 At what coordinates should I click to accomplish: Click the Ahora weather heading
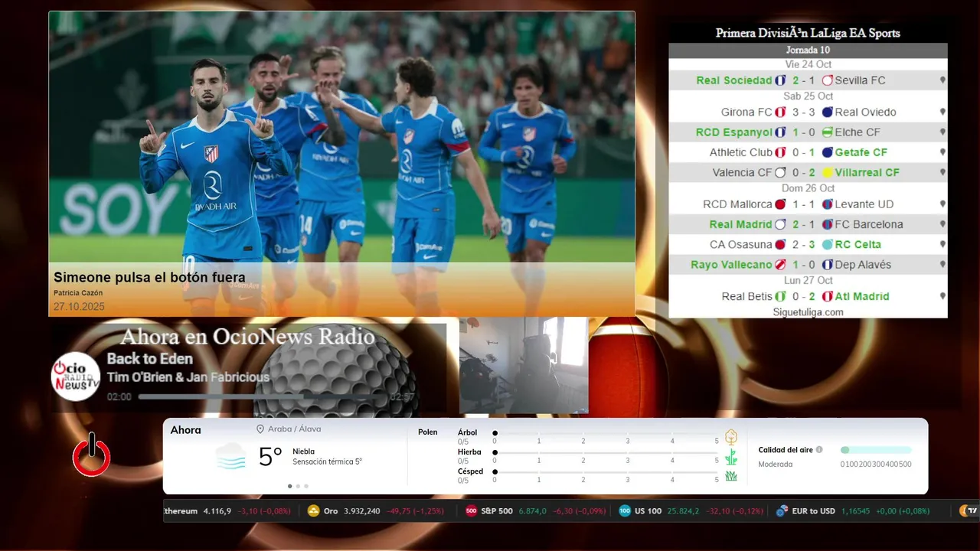pos(186,430)
